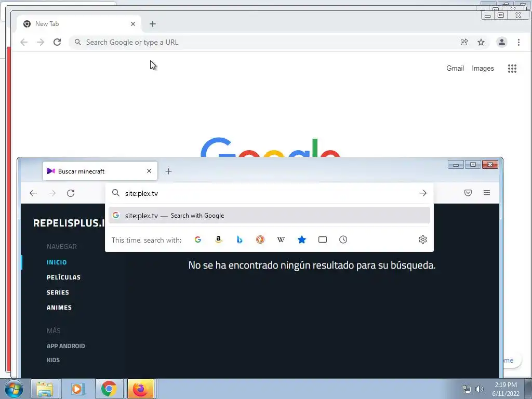Click the No se ha encontrado result message

[x=312, y=265]
